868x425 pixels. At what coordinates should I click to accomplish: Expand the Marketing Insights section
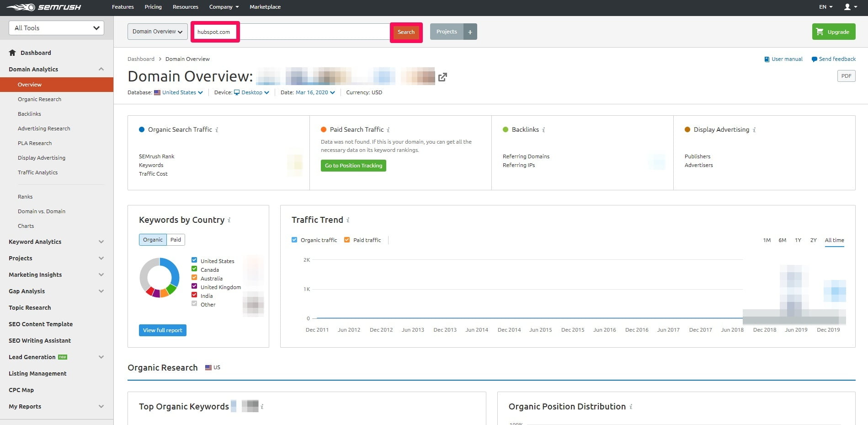pos(101,274)
